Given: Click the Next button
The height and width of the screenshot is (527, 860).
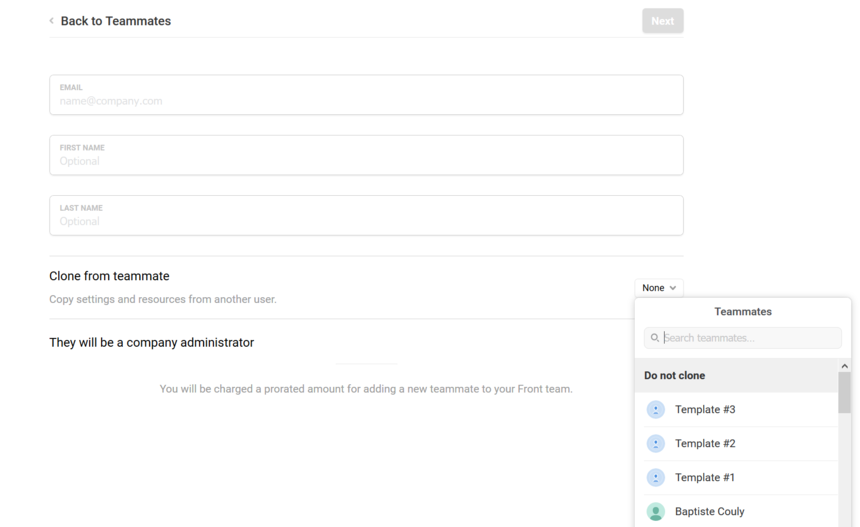Looking at the screenshot, I should [x=663, y=21].
